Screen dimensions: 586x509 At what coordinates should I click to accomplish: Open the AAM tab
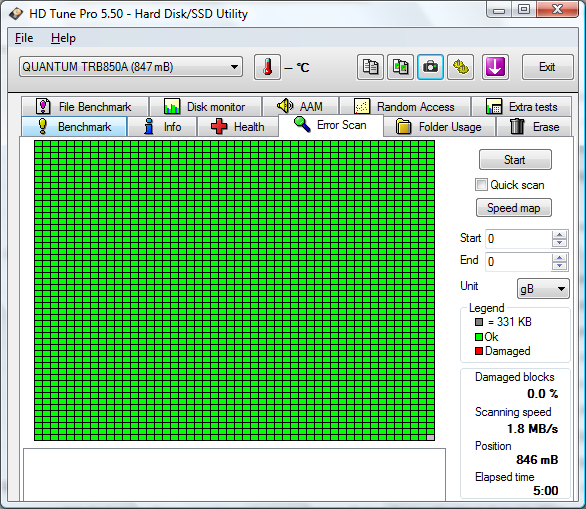301,107
